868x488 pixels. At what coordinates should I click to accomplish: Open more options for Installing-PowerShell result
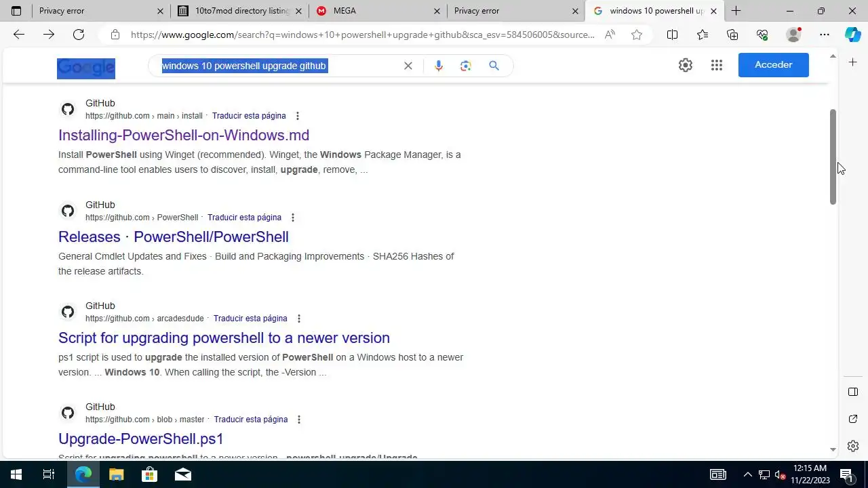point(297,116)
